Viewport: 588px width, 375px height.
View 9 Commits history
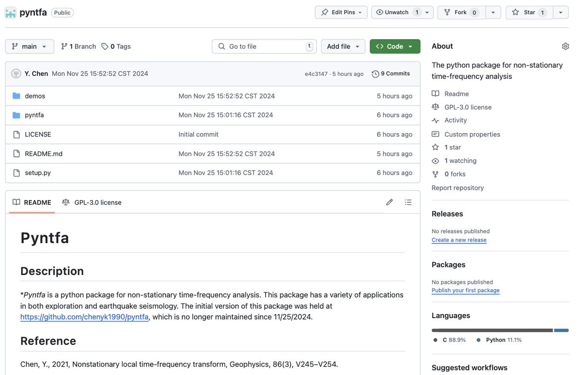(x=391, y=74)
